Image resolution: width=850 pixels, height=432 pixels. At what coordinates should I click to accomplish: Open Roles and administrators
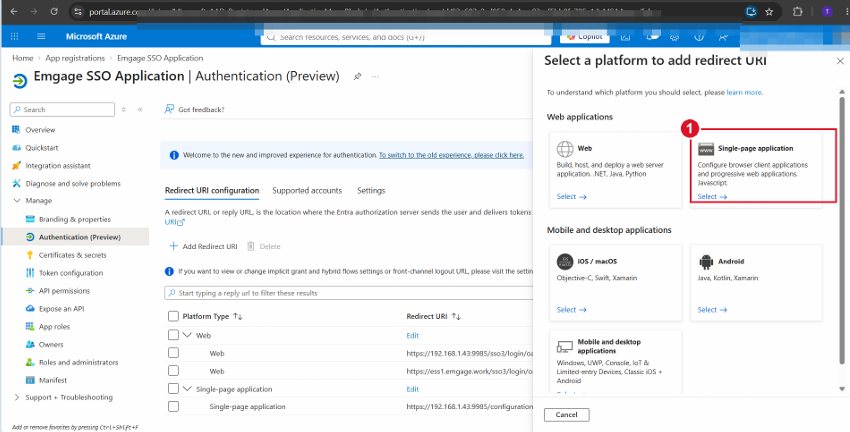coord(78,362)
